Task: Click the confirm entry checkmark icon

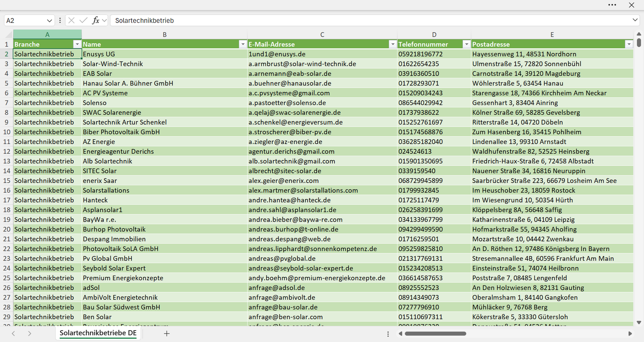Action: [x=83, y=20]
